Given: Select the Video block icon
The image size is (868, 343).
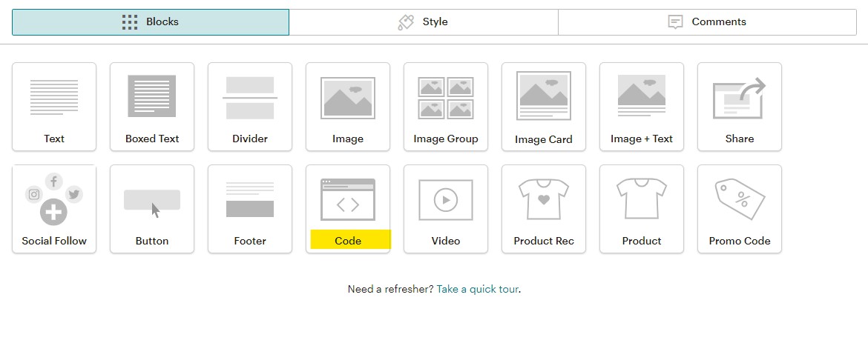Looking at the screenshot, I should (446, 199).
